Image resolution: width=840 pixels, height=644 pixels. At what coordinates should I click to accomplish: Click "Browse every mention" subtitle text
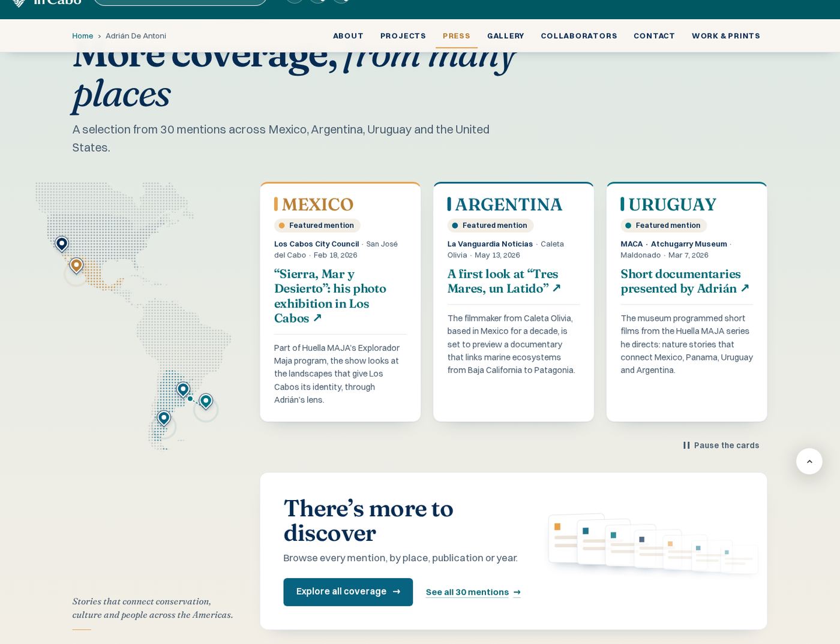(x=400, y=558)
